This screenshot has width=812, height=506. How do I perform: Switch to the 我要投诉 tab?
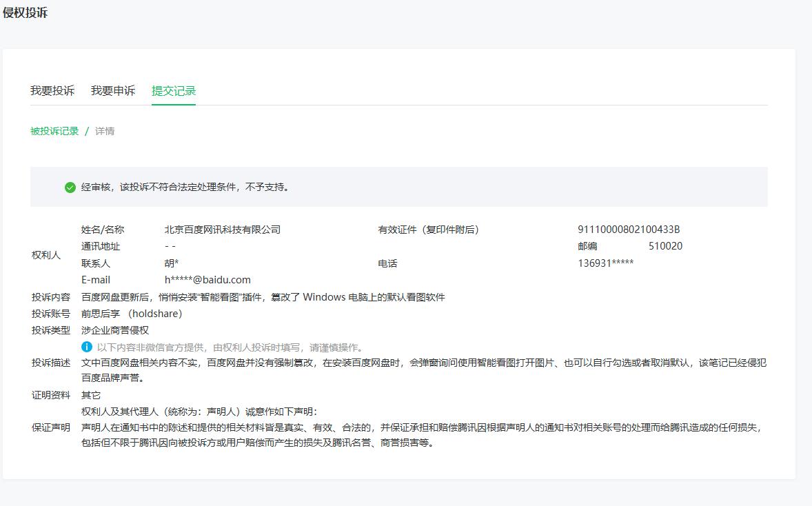52,91
